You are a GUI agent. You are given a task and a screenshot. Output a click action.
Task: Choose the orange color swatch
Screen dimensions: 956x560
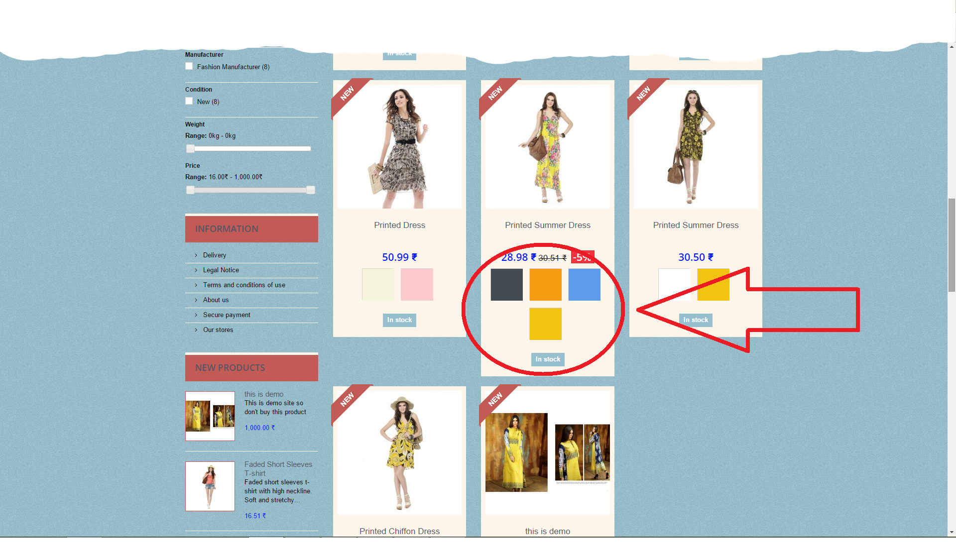point(545,284)
